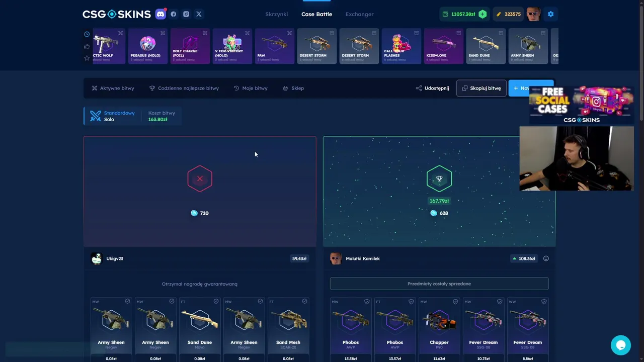
Task: Select the star drops filter icon
Action: 87,58
